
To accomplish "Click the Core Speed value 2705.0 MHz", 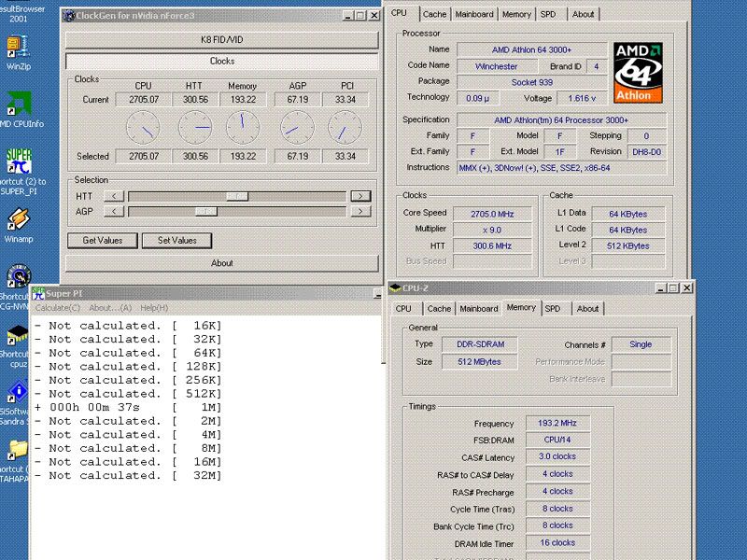I will tap(492, 214).
